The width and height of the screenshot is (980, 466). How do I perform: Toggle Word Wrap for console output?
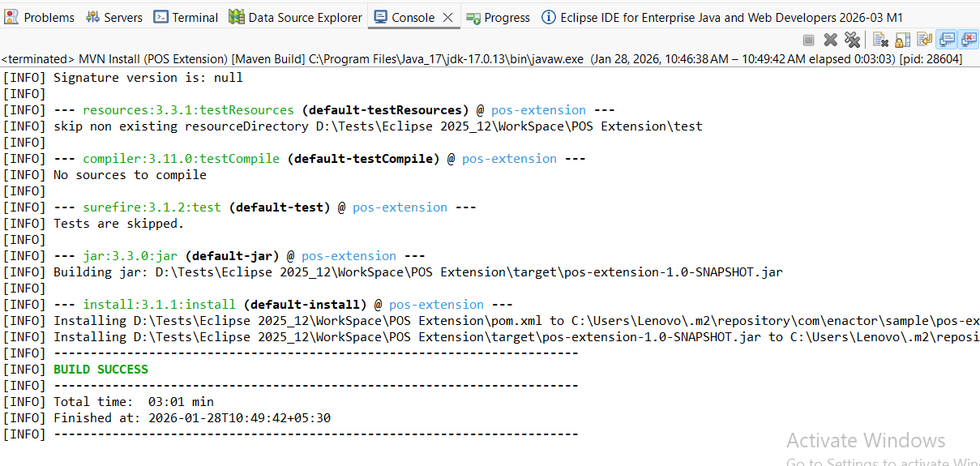pos(924,40)
